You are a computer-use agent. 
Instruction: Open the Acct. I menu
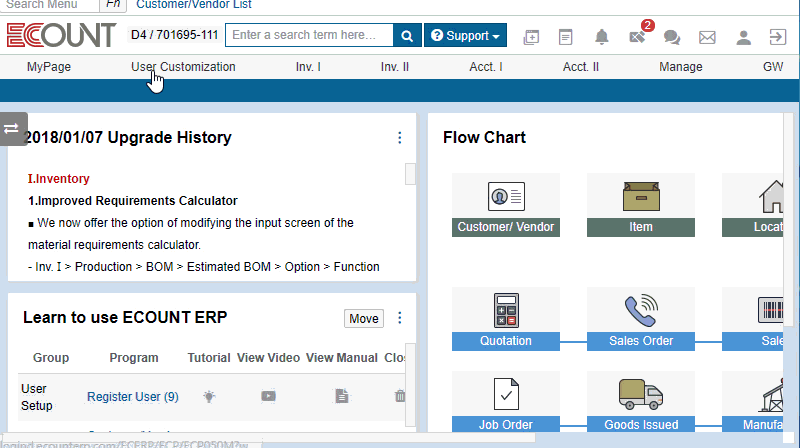tap(486, 67)
